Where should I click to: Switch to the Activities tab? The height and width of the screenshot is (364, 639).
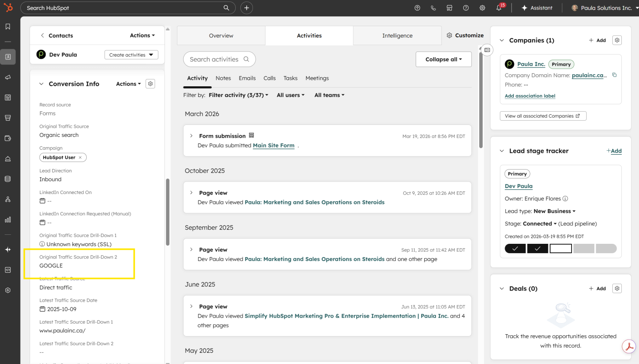coord(309,36)
